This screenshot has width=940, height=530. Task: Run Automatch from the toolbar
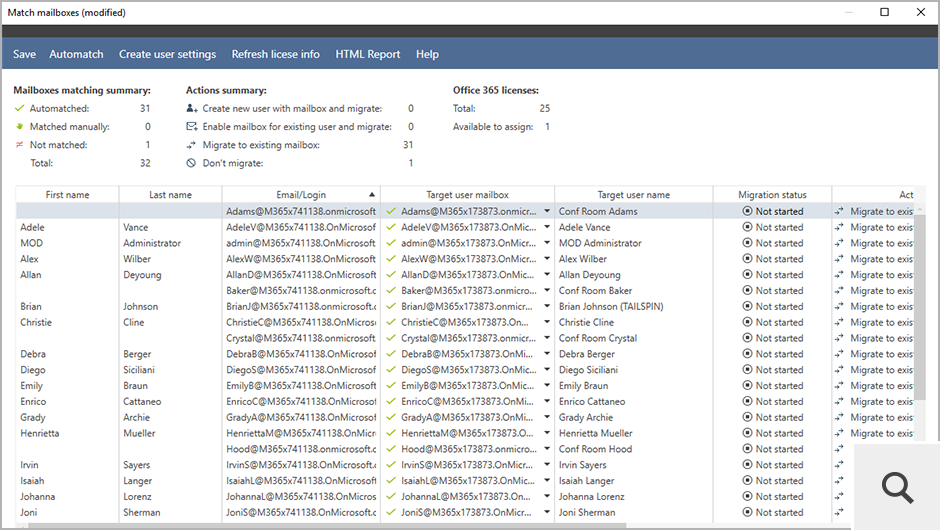(x=76, y=54)
